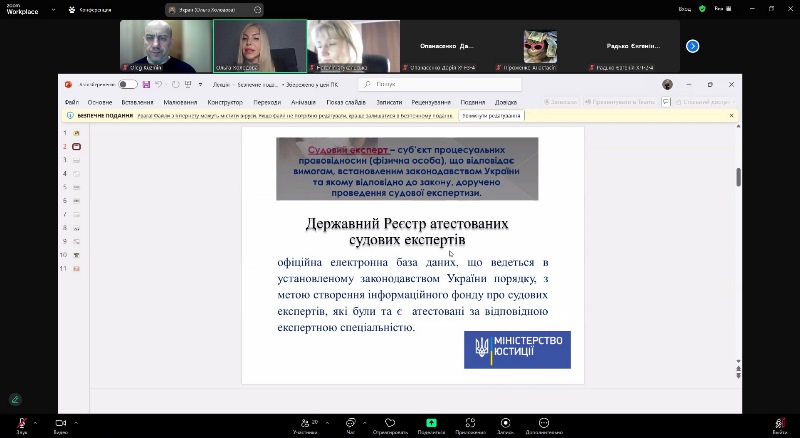Open the Конструктор ribbon tab
800x438 pixels.
[225, 102]
